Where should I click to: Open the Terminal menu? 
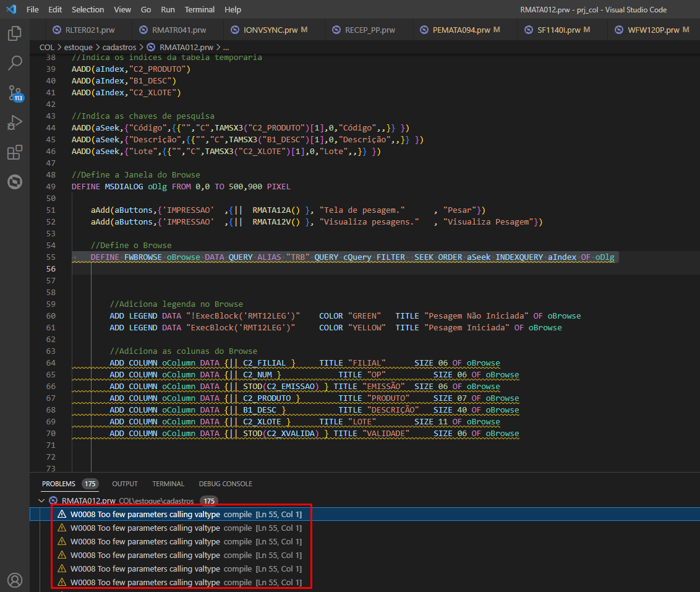click(199, 9)
